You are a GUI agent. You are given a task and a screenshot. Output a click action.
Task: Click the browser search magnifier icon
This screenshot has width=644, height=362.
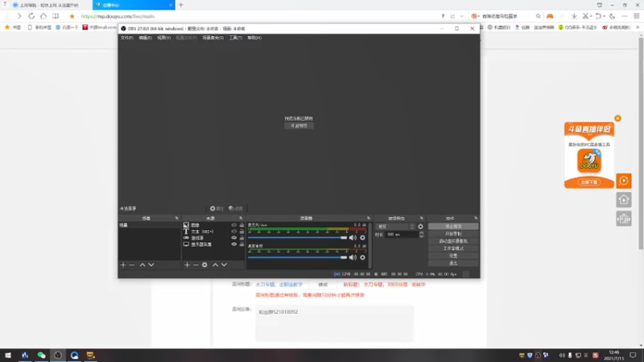(x=538, y=16)
